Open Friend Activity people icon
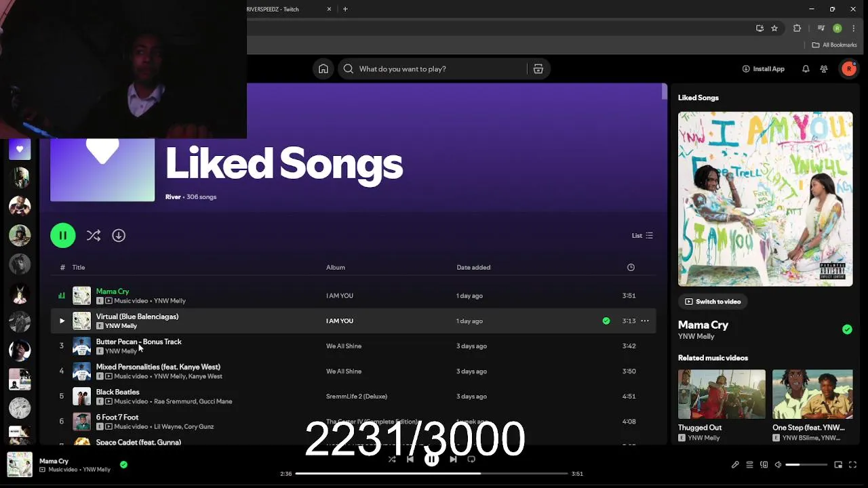This screenshot has height=488, width=868. coord(824,68)
